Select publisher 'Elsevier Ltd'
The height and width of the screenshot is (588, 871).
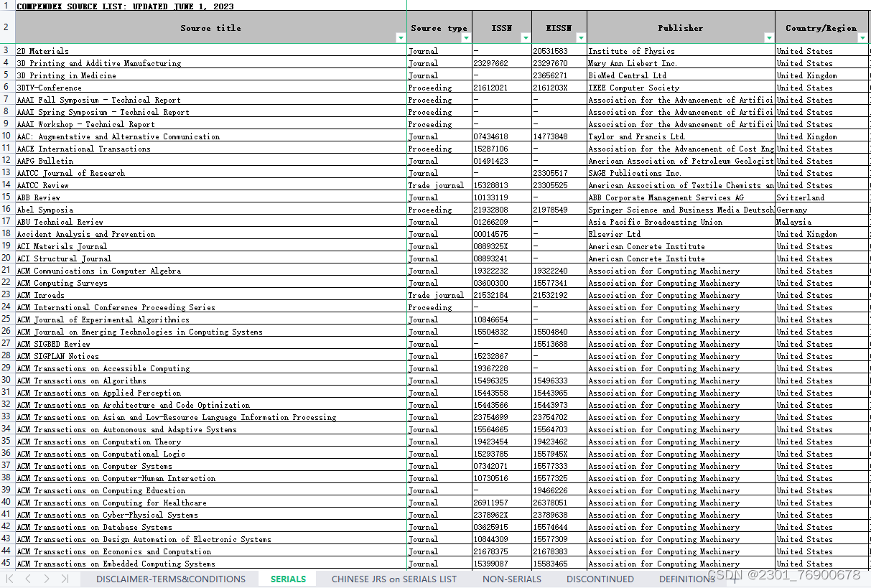pos(681,234)
